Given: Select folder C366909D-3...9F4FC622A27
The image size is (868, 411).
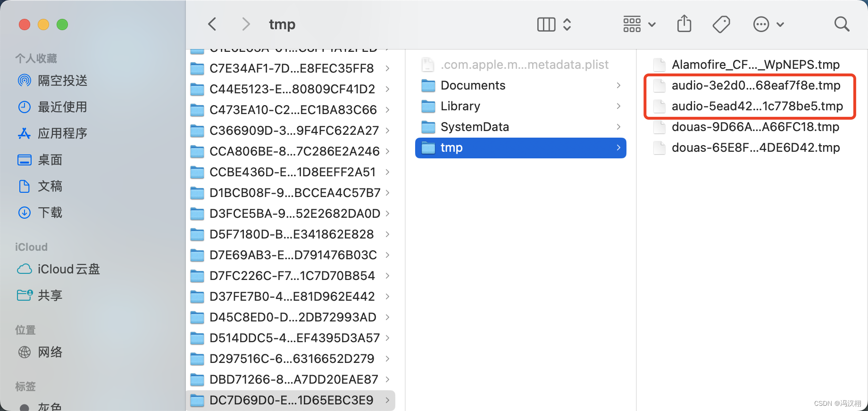Looking at the screenshot, I should coord(291,131).
